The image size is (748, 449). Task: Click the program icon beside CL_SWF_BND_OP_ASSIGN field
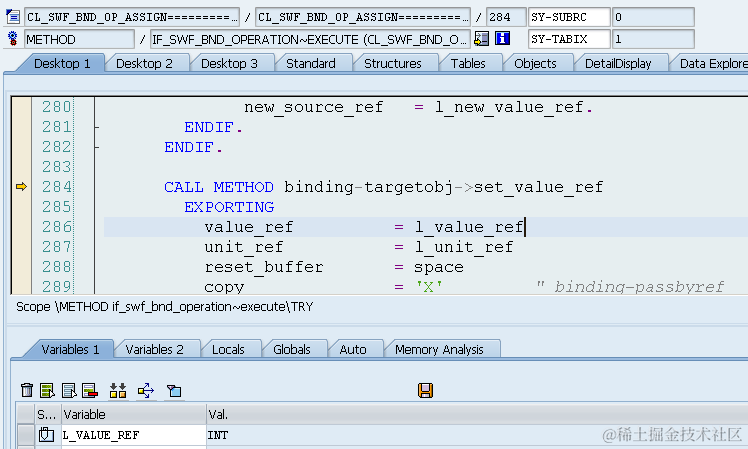(13, 17)
